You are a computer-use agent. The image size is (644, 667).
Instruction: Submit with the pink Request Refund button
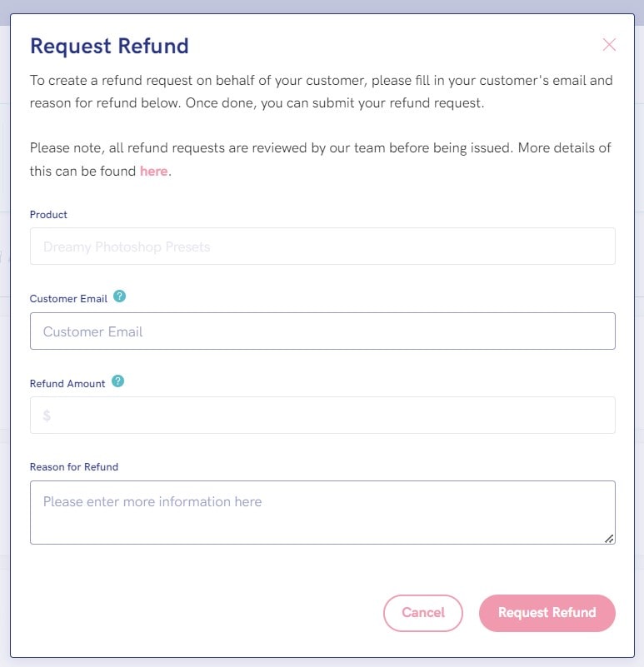[x=547, y=613]
